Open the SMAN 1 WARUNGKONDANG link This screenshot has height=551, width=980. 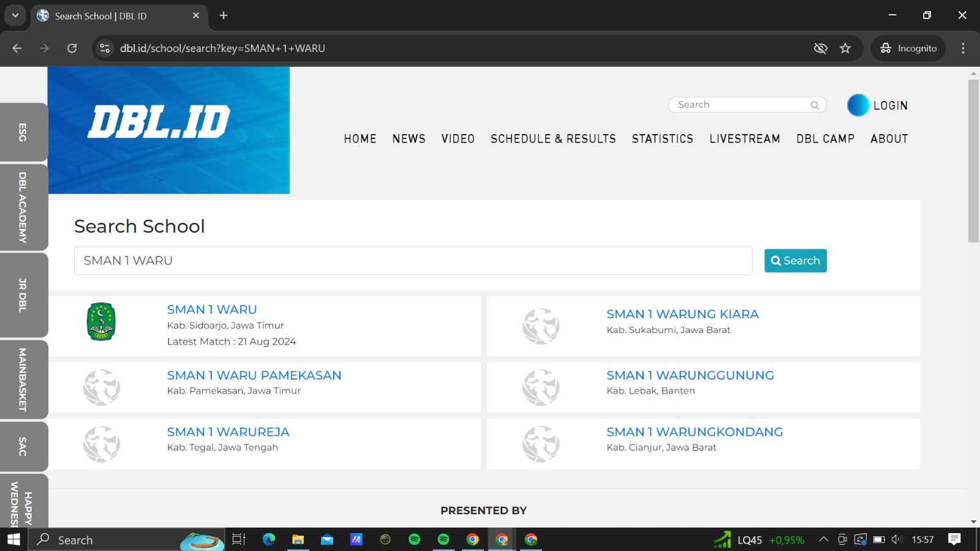click(695, 432)
